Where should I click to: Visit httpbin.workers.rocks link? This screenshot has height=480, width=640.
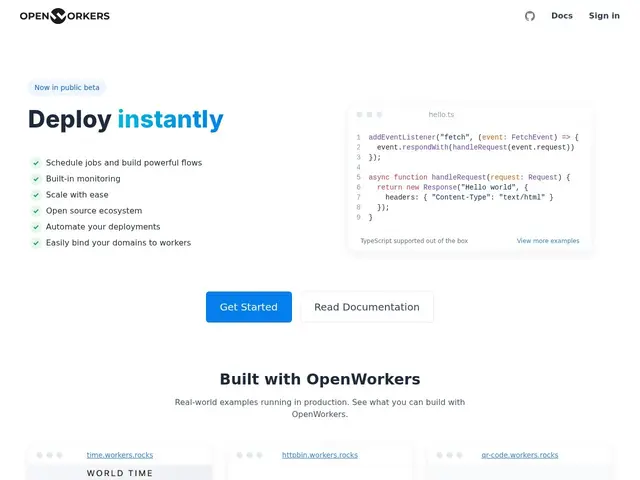pos(320,455)
